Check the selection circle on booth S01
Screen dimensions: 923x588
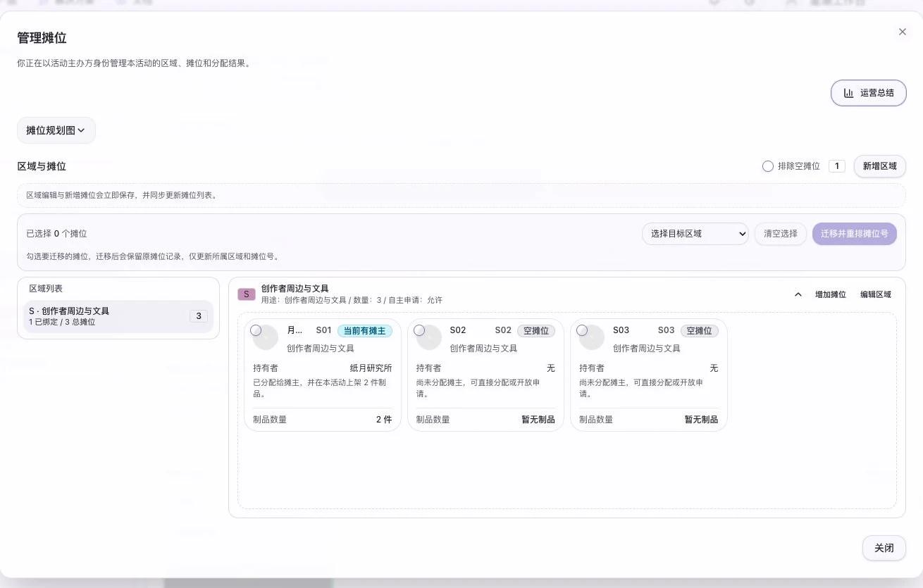256,330
